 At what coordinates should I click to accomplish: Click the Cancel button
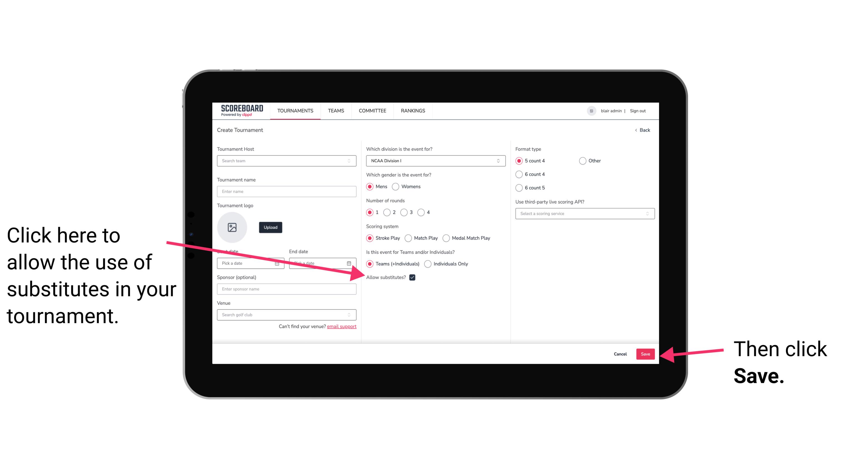click(x=620, y=353)
